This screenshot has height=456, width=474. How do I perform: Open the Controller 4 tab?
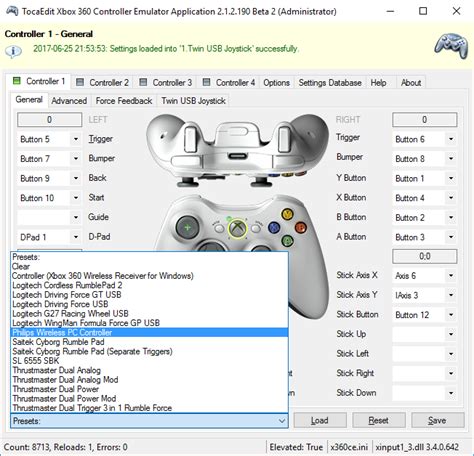229,82
